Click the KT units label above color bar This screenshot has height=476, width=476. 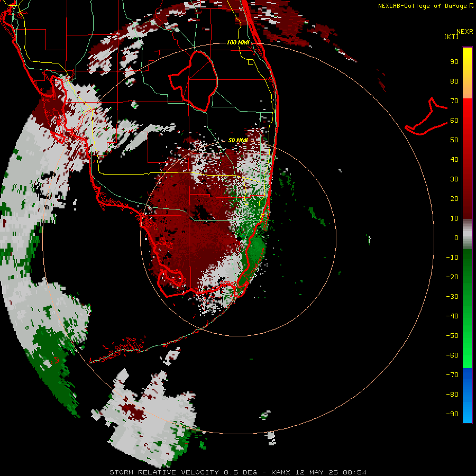pos(452,36)
